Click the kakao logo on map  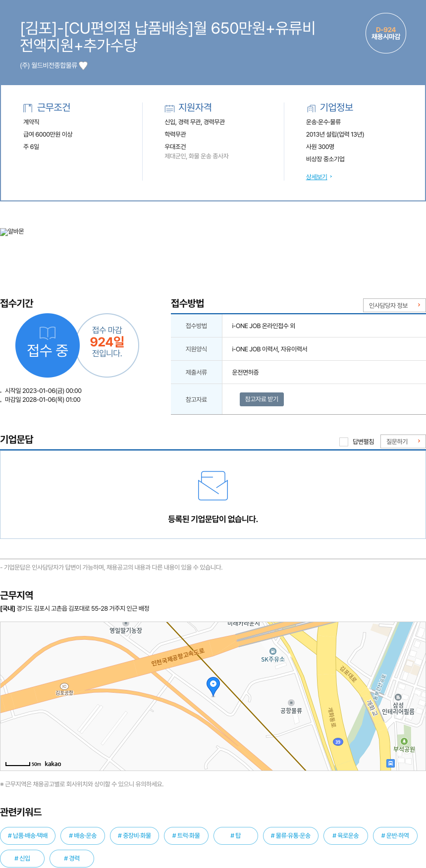53,764
